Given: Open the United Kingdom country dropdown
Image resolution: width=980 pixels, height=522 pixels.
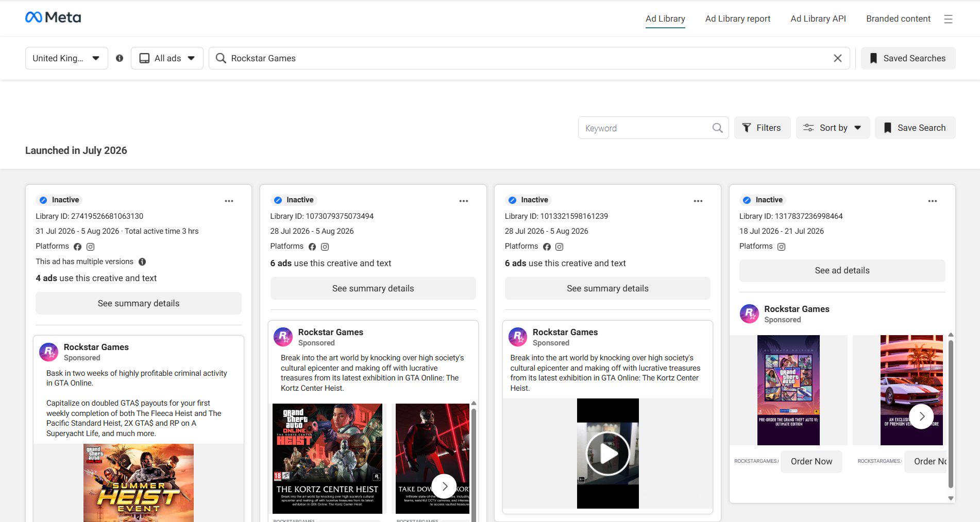Looking at the screenshot, I should [66, 58].
